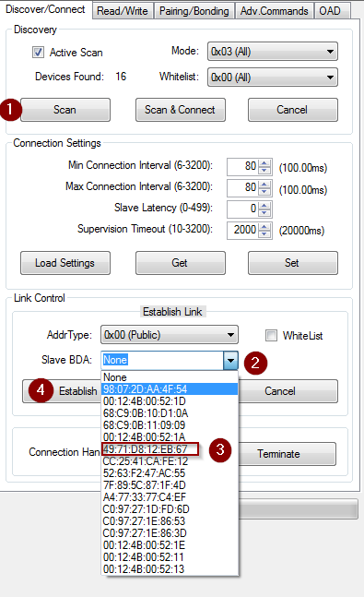Open the OAD tab

coord(330,11)
